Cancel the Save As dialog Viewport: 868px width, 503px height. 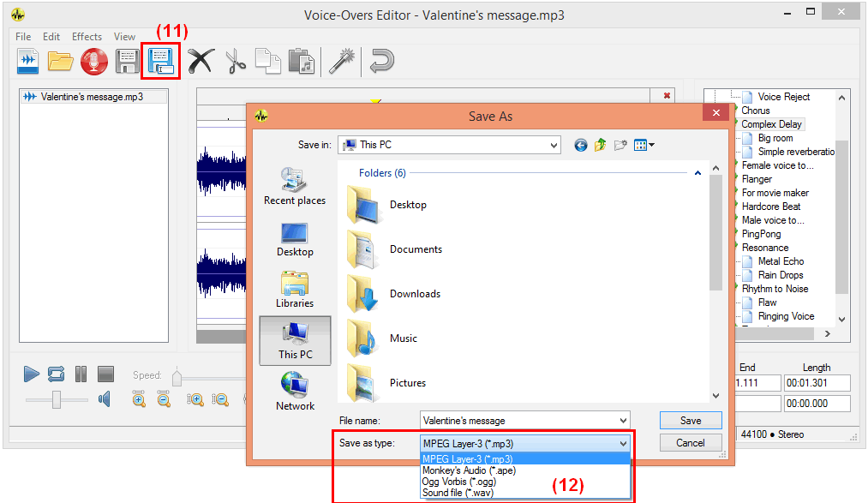[x=691, y=442]
